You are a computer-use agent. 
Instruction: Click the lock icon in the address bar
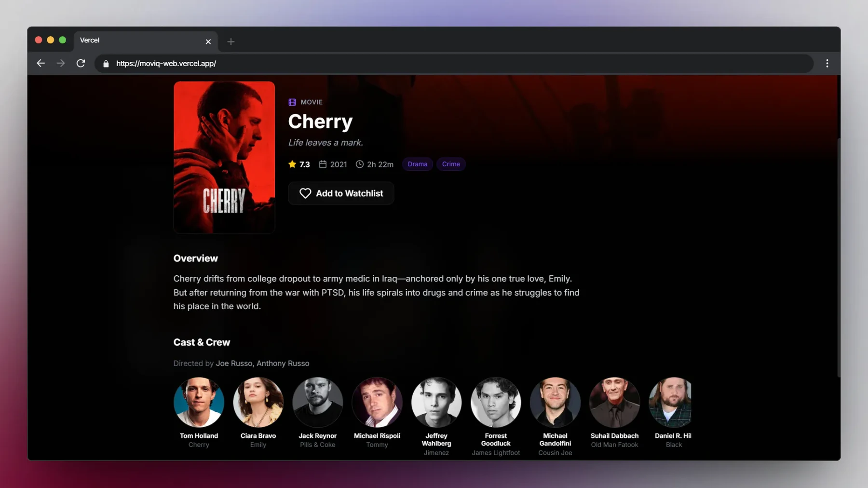pyautogui.click(x=106, y=64)
